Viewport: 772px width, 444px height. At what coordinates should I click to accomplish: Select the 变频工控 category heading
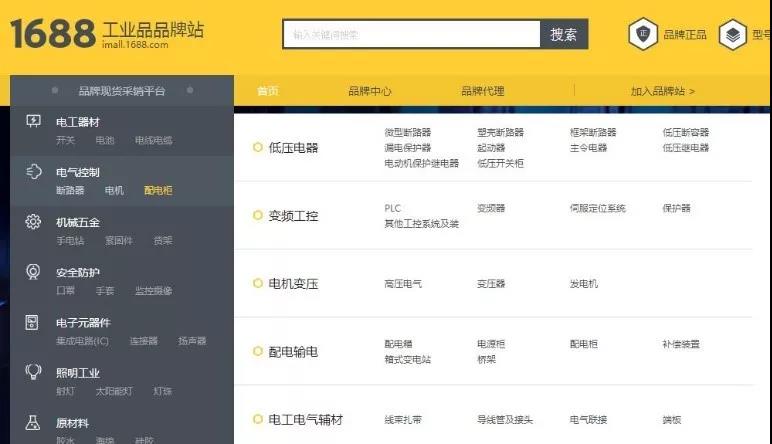[x=293, y=215]
